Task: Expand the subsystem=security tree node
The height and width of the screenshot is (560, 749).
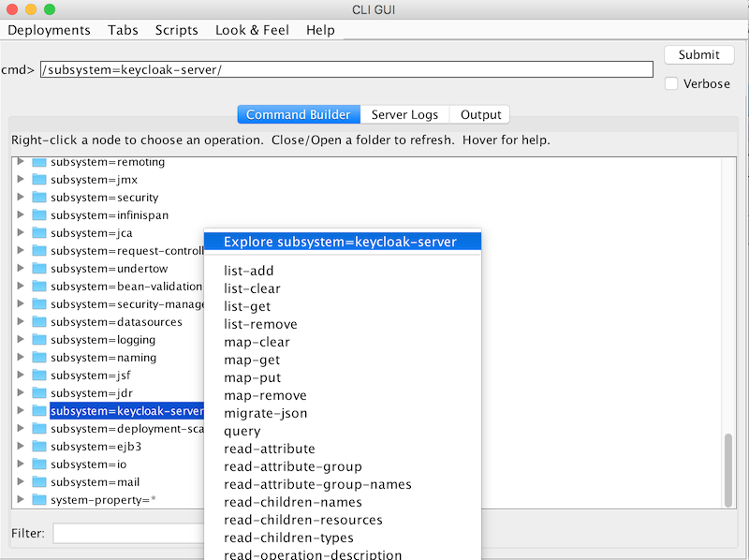Action: [21, 198]
